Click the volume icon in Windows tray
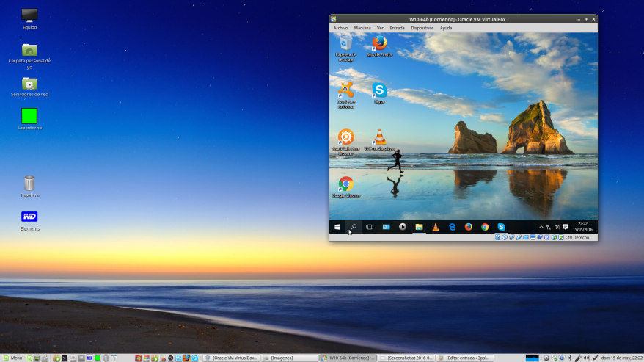Viewport: 644px width, 362px height. 557,227
